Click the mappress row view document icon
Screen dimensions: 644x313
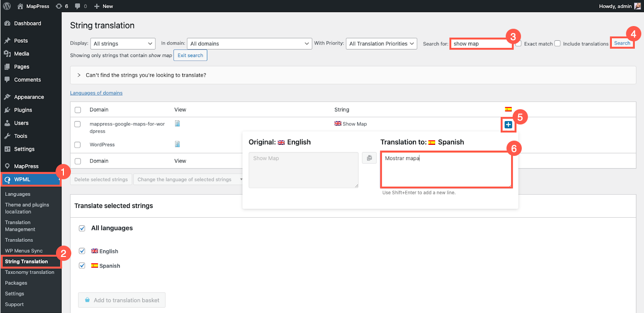[177, 124]
